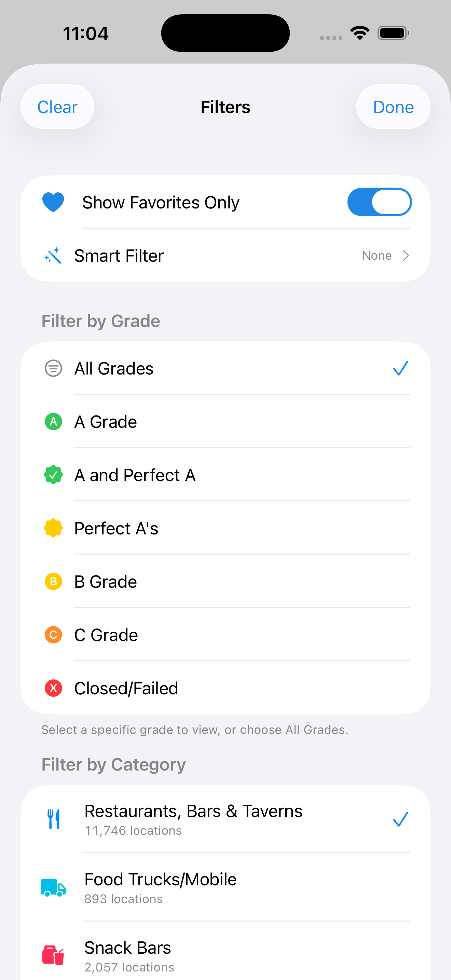Tap the Food Trucks truck icon
The width and height of the screenshot is (451, 980).
[53, 887]
